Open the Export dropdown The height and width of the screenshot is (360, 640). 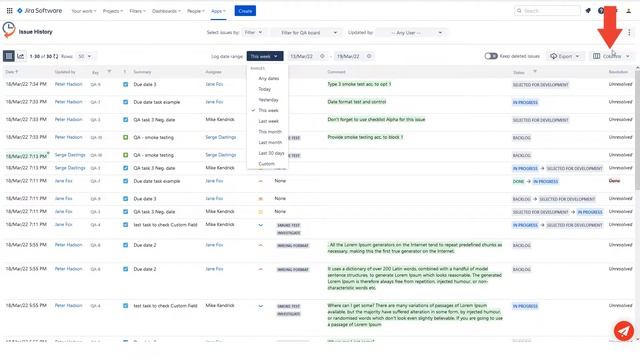(x=565, y=56)
